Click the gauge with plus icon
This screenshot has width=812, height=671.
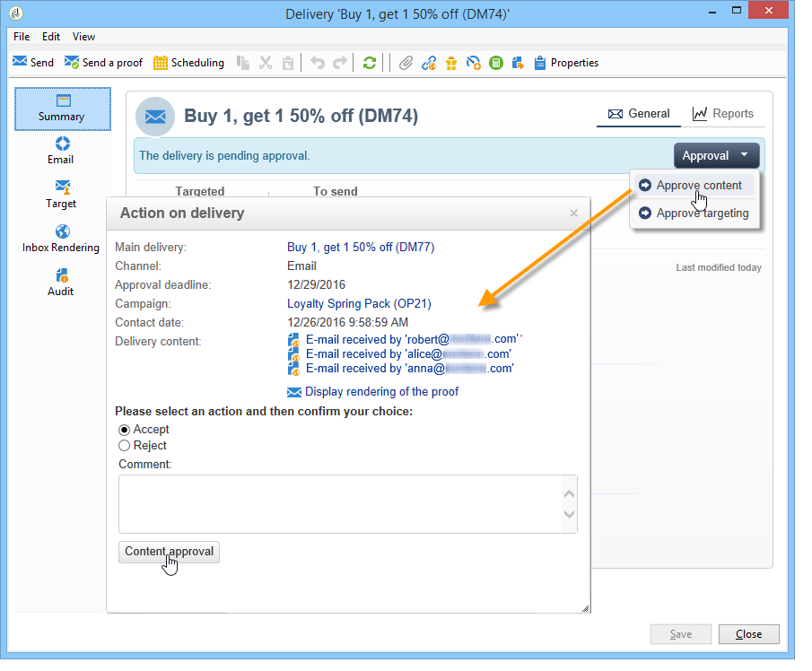pos(474,63)
